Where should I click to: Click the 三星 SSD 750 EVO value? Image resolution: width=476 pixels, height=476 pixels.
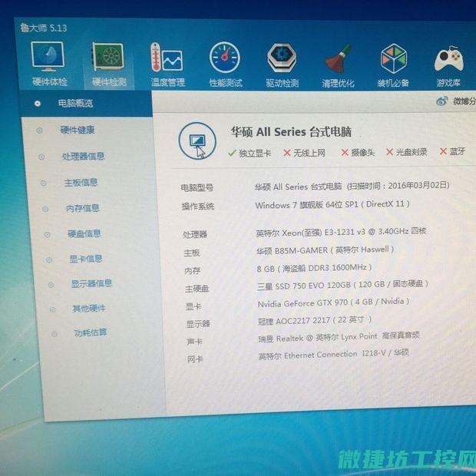[342, 285]
